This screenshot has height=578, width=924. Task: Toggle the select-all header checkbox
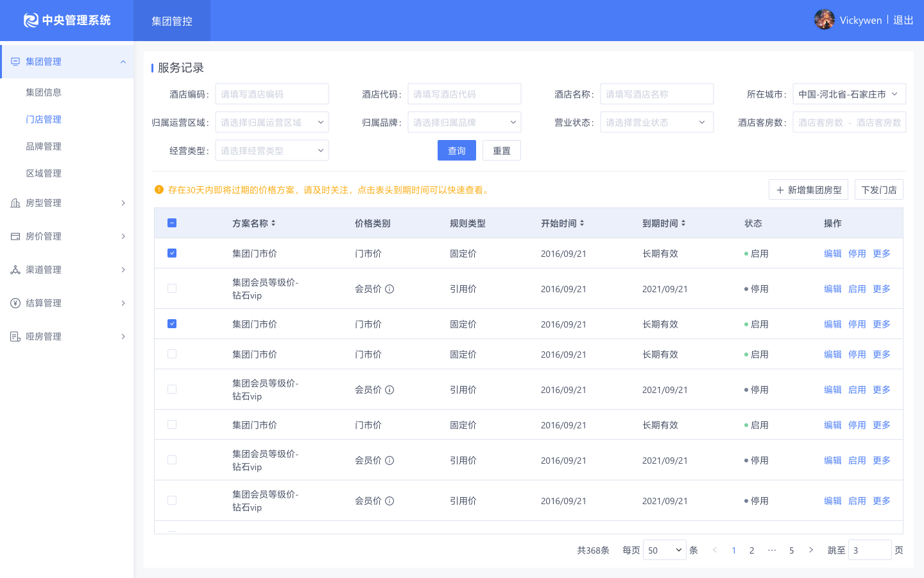(x=172, y=223)
